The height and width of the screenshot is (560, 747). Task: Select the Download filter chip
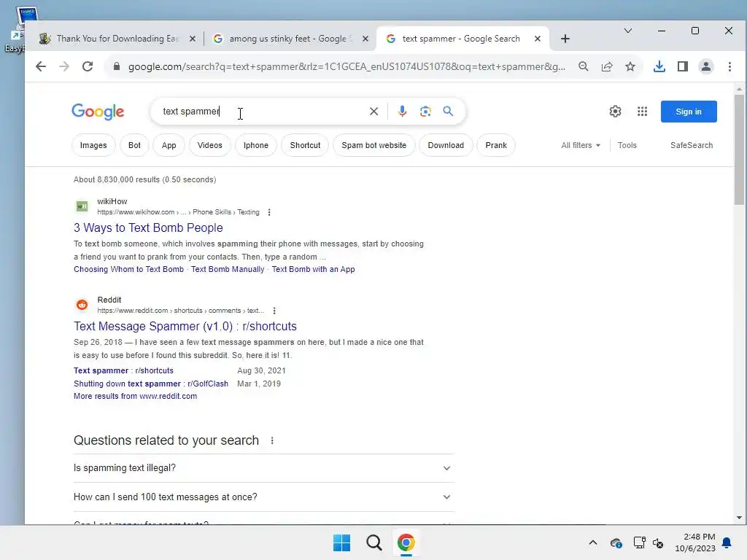click(x=446, y=145)
